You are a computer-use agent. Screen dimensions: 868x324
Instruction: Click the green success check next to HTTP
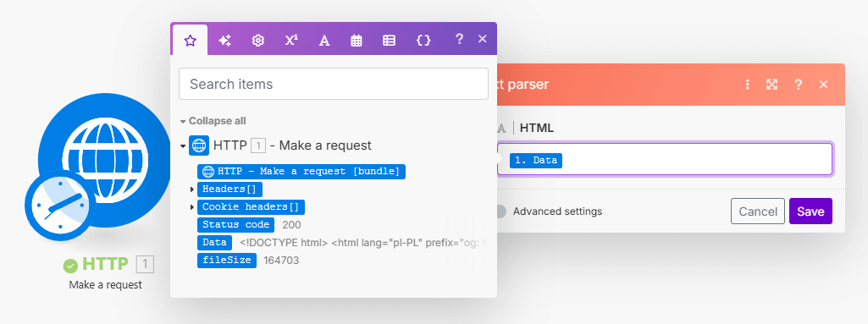coord(70,266)
